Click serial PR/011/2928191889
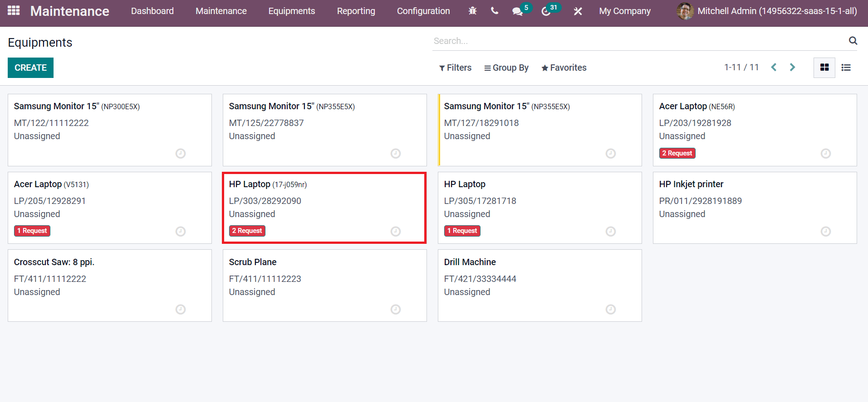The image size is (868, 402). tap(701, 201)
